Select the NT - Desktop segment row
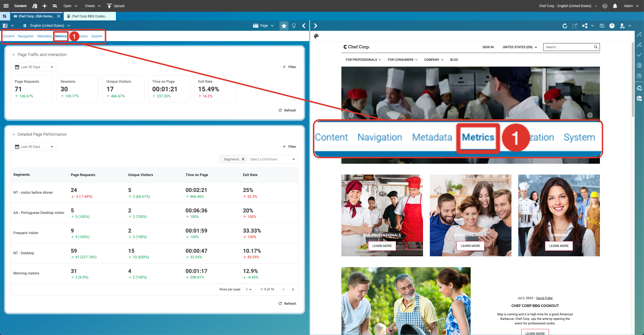 coord(154,253)
